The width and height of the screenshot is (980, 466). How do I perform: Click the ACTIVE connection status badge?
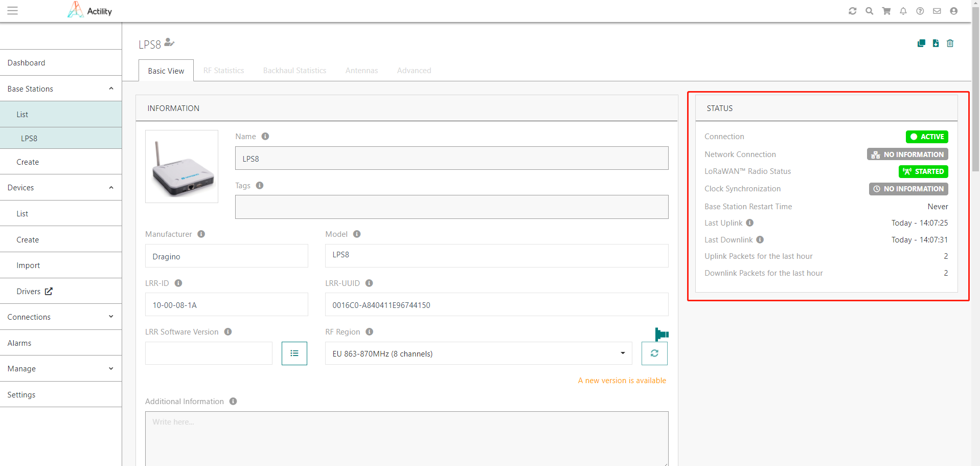coord(927,137)
